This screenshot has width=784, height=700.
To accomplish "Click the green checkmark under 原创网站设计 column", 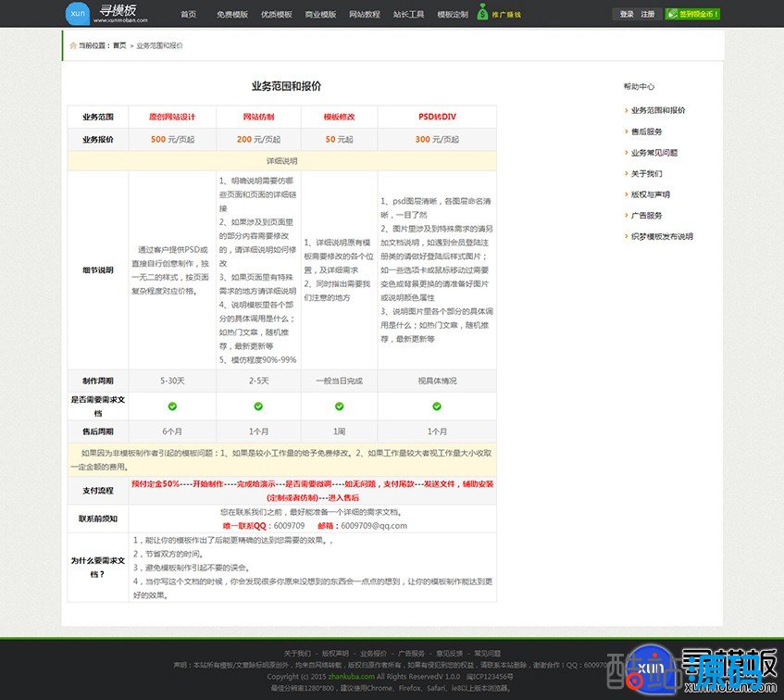I will [172, 406].
